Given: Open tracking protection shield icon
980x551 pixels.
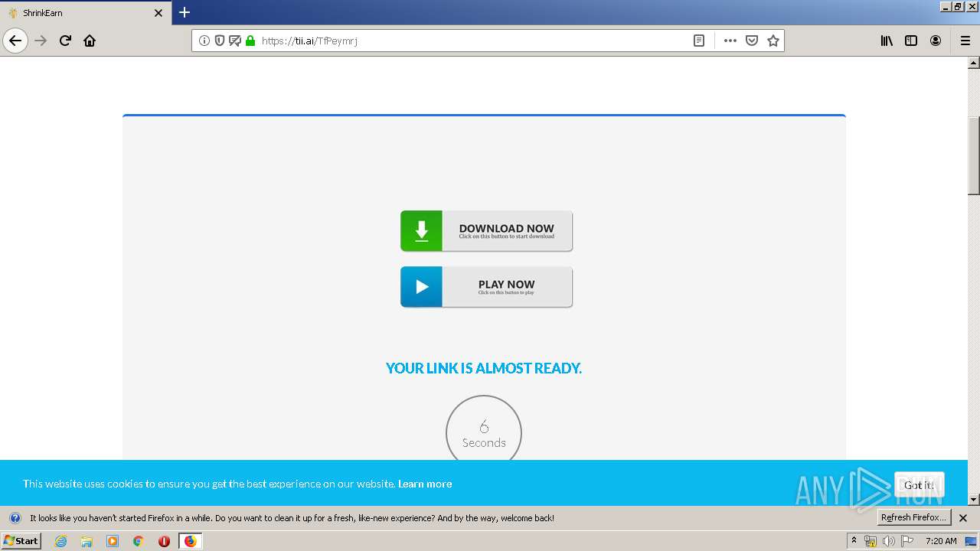Looking at the screenshot, I should coord(220,41).
